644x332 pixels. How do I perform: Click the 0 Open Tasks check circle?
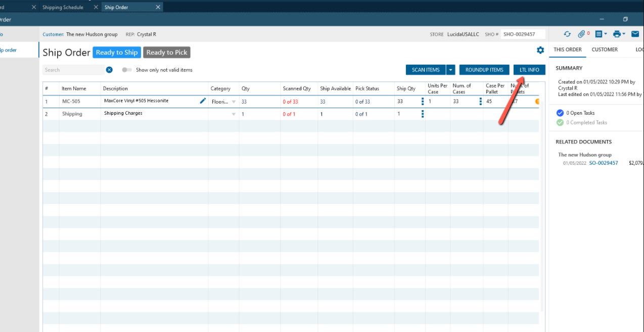point(560,113)
